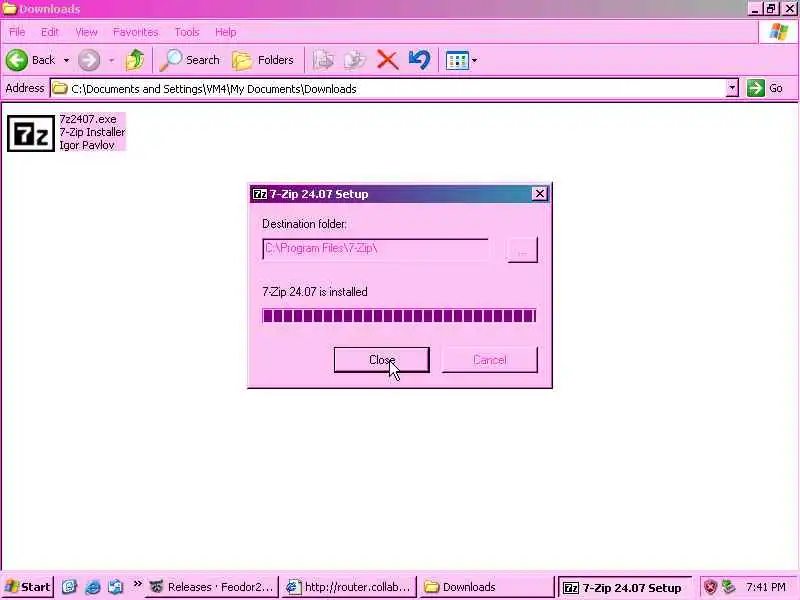Launch Internet Explorer from Quick Launch
Screen dimensions: 800x600
pyautogui.click(x=92, y=587)
